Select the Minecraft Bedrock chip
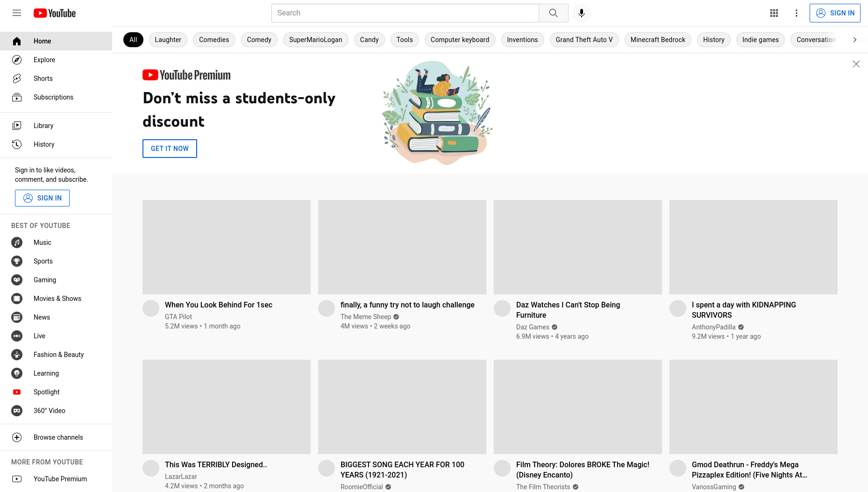868x492 pixels. click(x=658, y=40)
